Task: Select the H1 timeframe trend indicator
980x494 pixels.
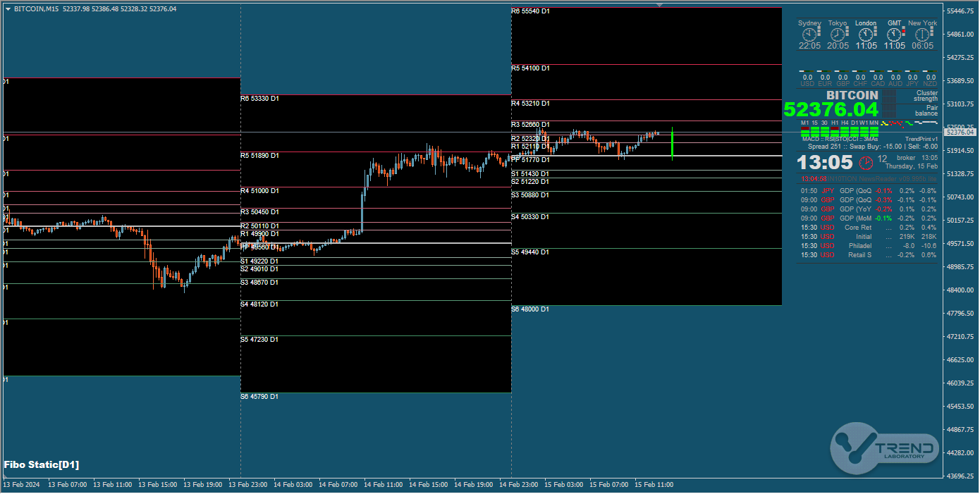Action: click(x=835, y=128)
